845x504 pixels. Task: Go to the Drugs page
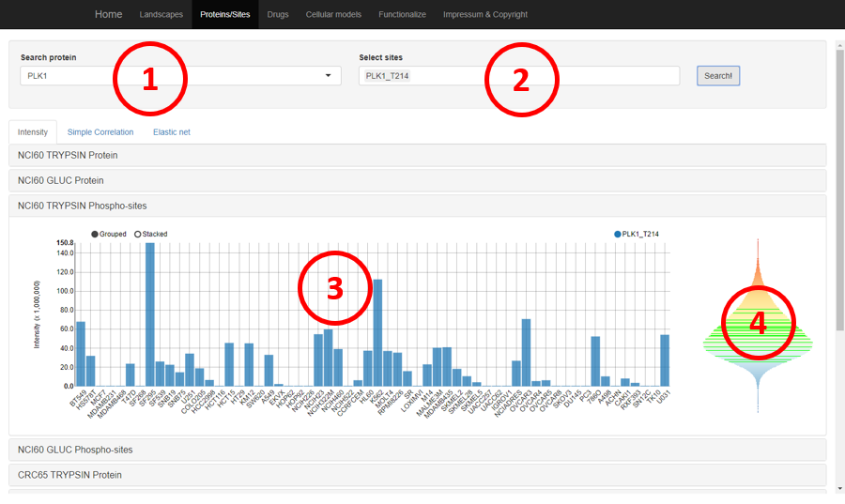point(278,14)
